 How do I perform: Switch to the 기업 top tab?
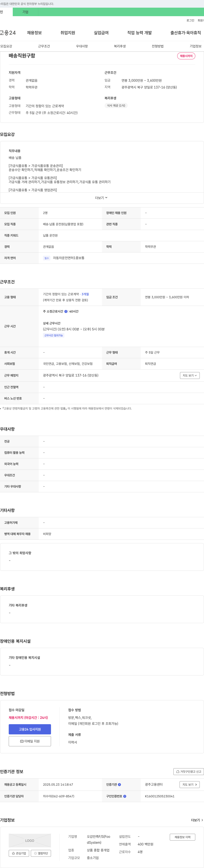(25, 12)
